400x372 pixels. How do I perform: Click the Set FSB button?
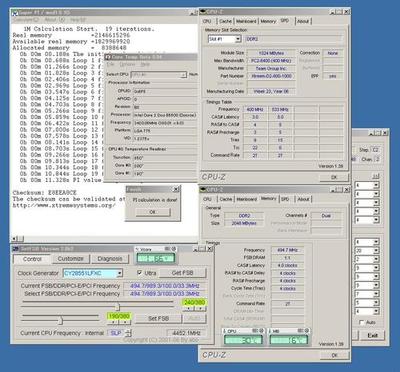tap(158, 318)
